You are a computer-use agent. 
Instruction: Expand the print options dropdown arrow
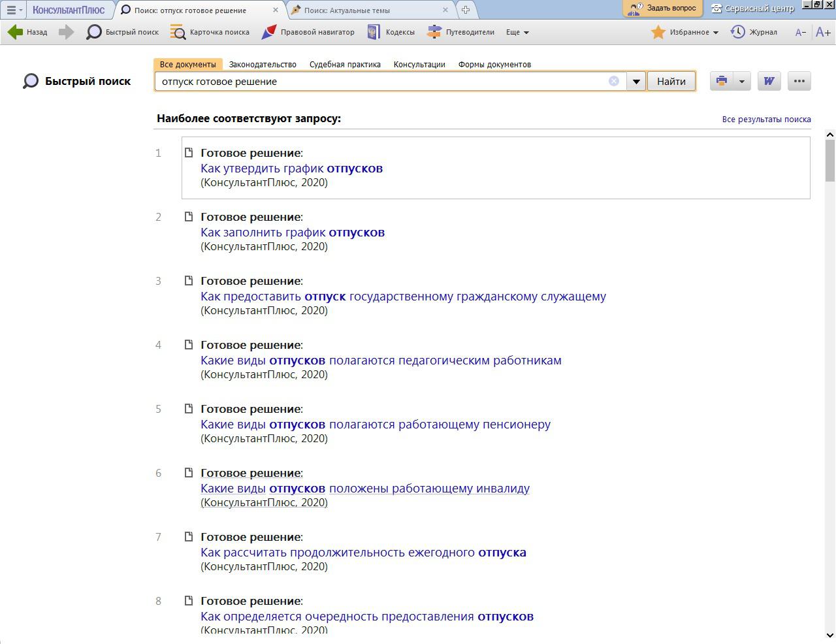[x=742, y=81]
